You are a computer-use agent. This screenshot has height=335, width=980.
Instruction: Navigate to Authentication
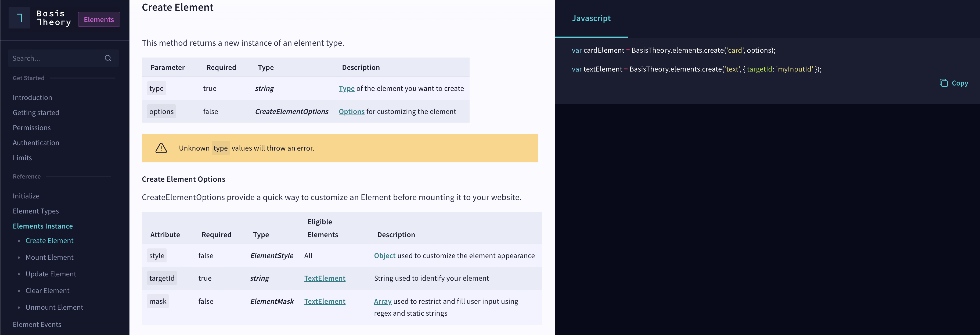[36, 143]
